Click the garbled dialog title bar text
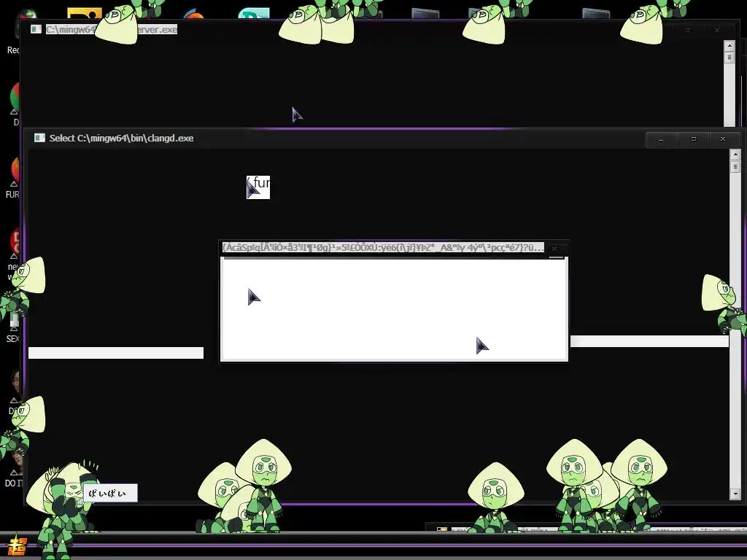The width and height of the screenshot is (747, 560). 383,248
